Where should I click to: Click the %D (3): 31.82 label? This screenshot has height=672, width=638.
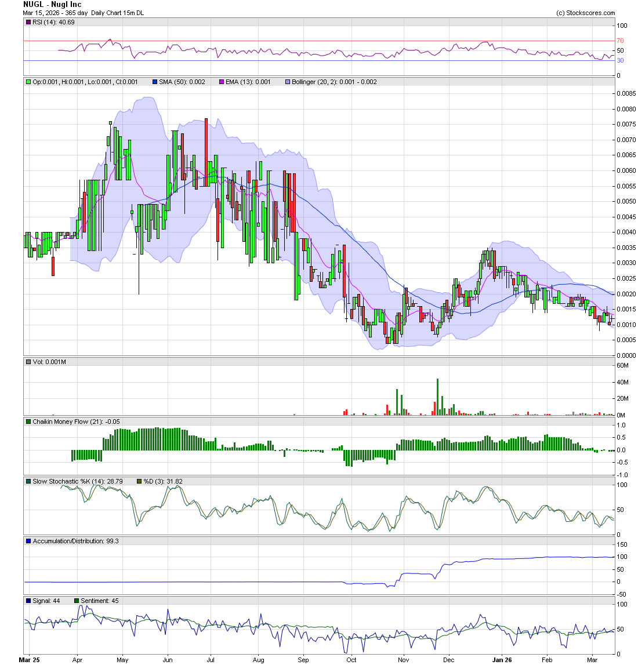coord(163,481)
